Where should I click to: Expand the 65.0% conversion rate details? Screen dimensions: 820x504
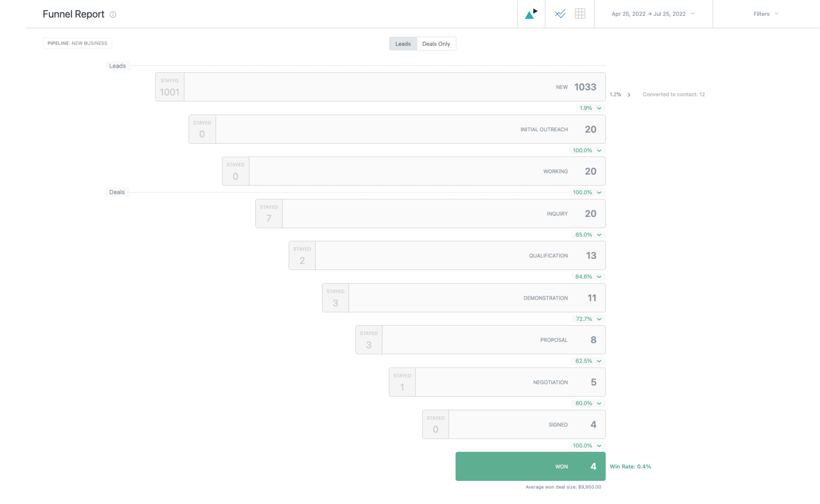tap(599, 235)
